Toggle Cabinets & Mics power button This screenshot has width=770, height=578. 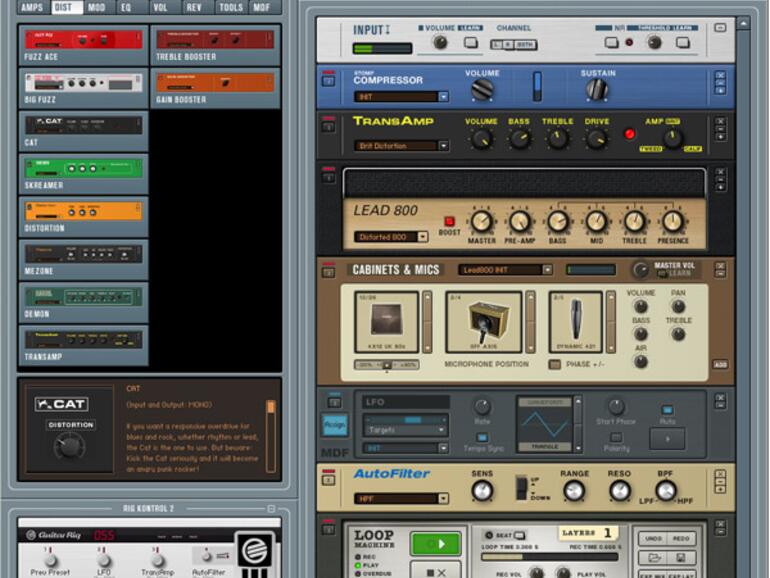(329, 272)
